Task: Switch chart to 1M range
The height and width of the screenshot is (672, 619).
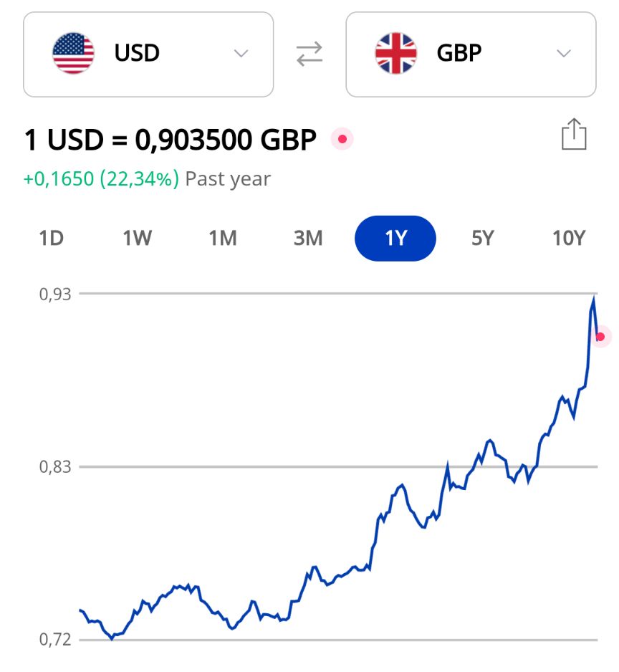Action: pyautogui.click(x=223, y=238)
